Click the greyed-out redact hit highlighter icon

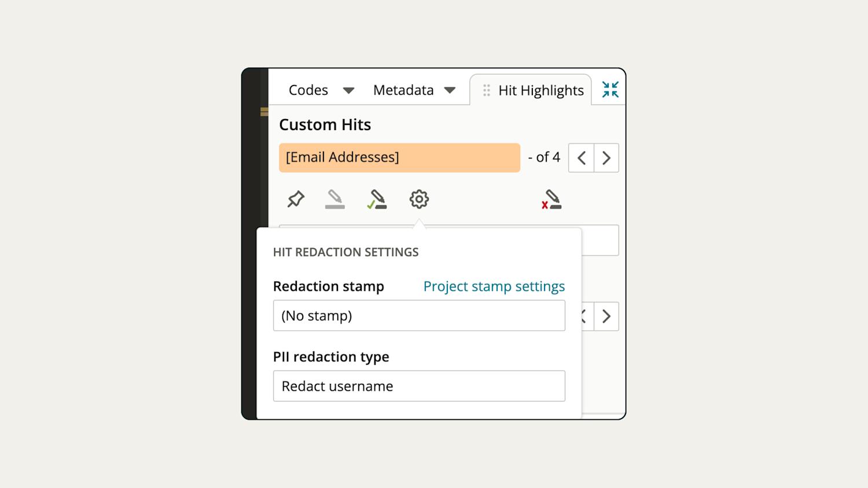coord(335,199)
